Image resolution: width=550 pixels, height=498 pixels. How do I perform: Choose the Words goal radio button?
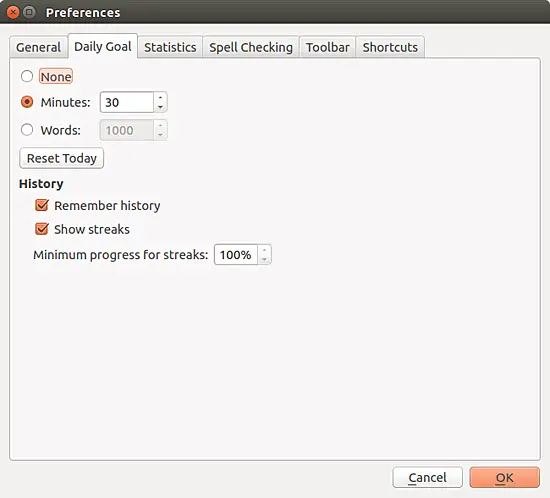(27, 130)
